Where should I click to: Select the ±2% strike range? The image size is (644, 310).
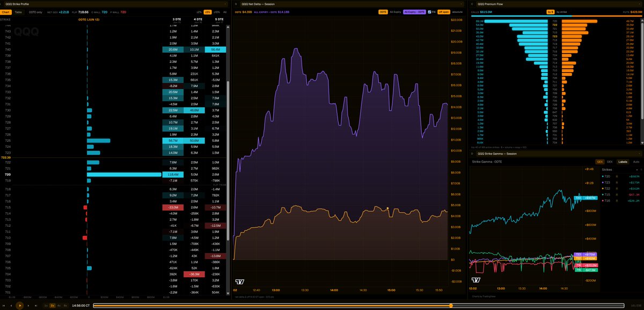(199, 12)
